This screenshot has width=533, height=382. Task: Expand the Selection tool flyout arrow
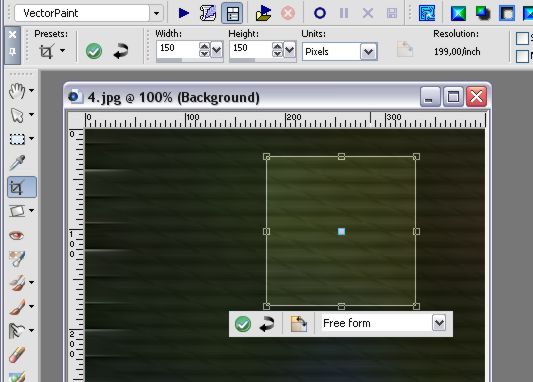(x=32, y=138)
